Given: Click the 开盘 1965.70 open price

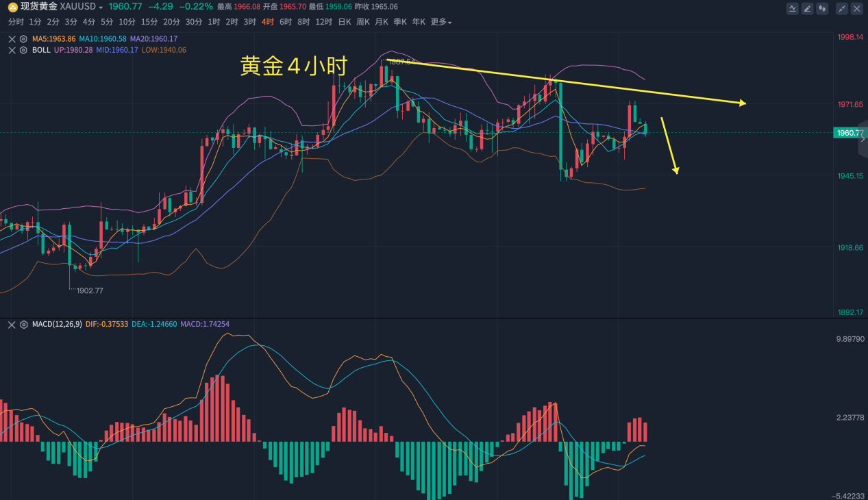Looking at the screenshot, I should tap(284, 7).
